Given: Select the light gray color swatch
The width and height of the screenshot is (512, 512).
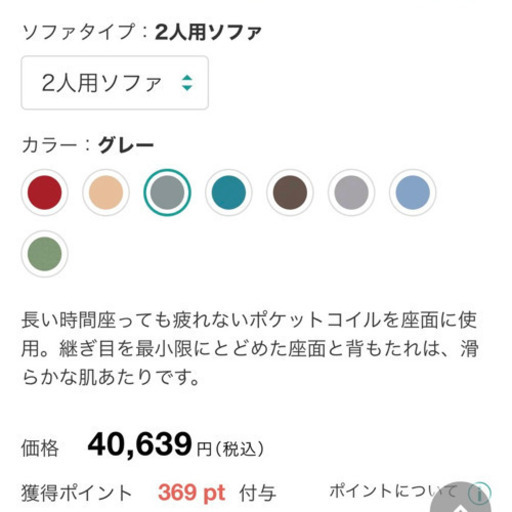Looking at the screenshot, I should click(351, 192).
